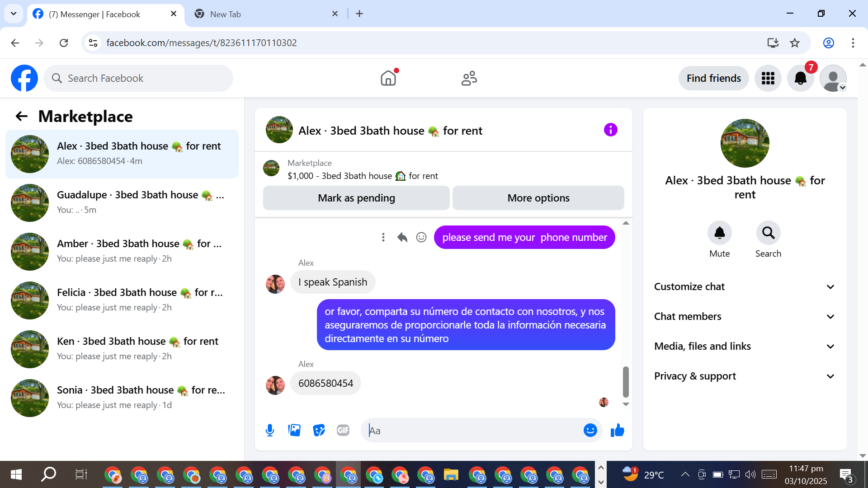Open more actions for phone number message

point(383,237)
